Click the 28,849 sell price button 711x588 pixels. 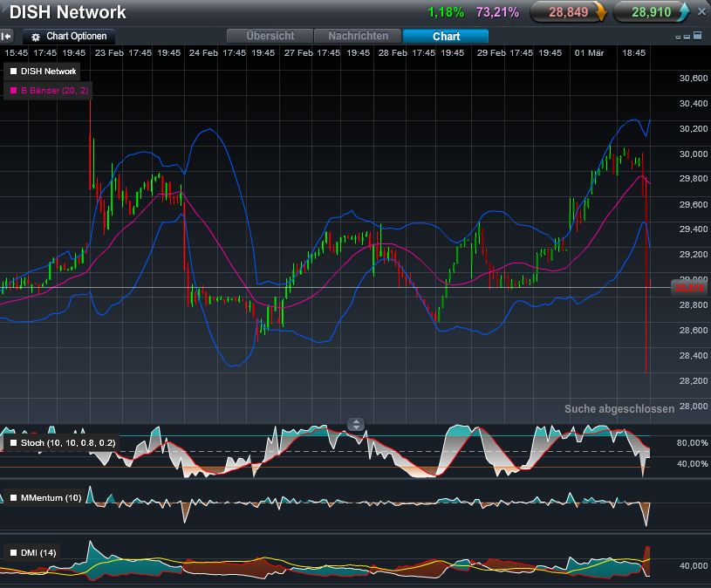pyautogui.click(x=568, y=12)
